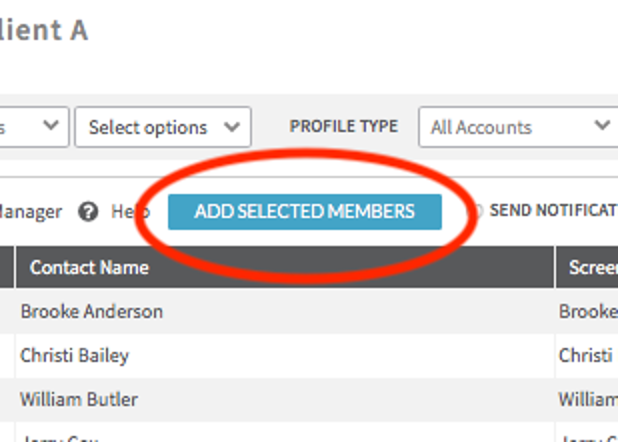Toggle the Send Notification checkbox
The width and height of the screenshot is (618, 442).
point(477,211)
